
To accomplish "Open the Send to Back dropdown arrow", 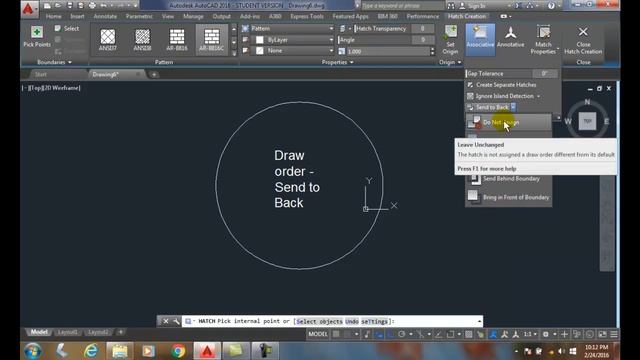I will point(513,107).
